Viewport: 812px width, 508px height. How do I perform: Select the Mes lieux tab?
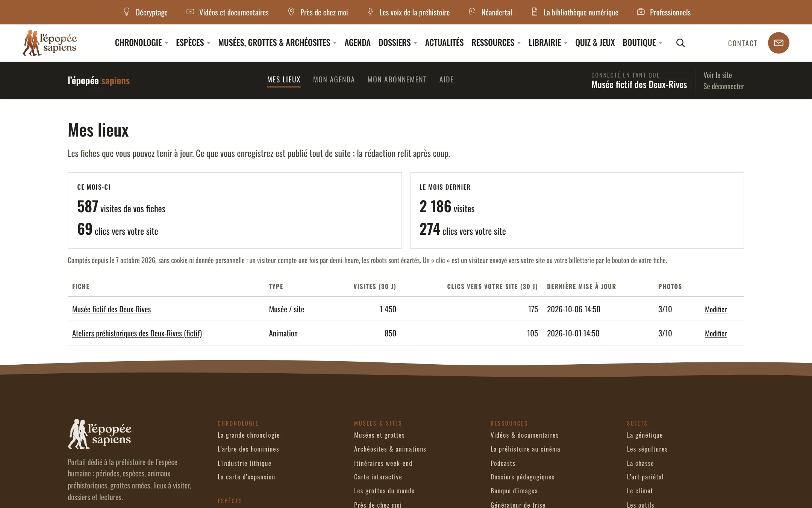[284, 80]
